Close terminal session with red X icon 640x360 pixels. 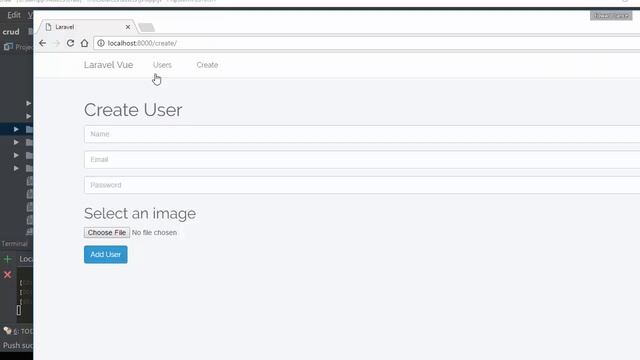click(x=7, y=275)
